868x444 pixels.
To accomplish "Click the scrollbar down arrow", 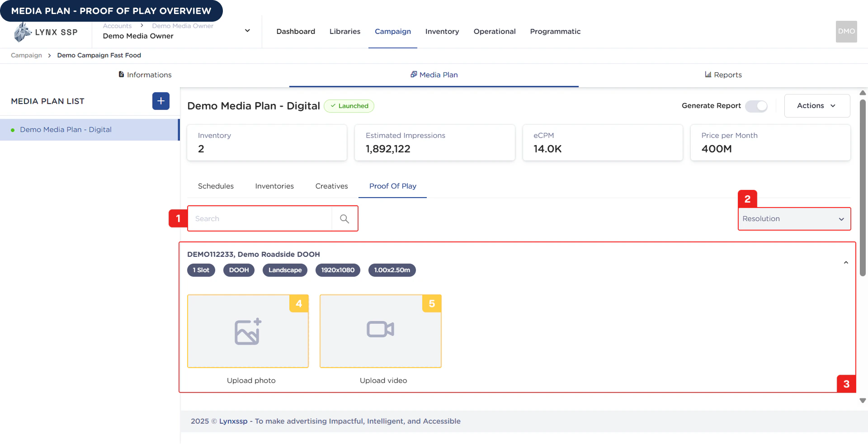I will tap(863, 401).
